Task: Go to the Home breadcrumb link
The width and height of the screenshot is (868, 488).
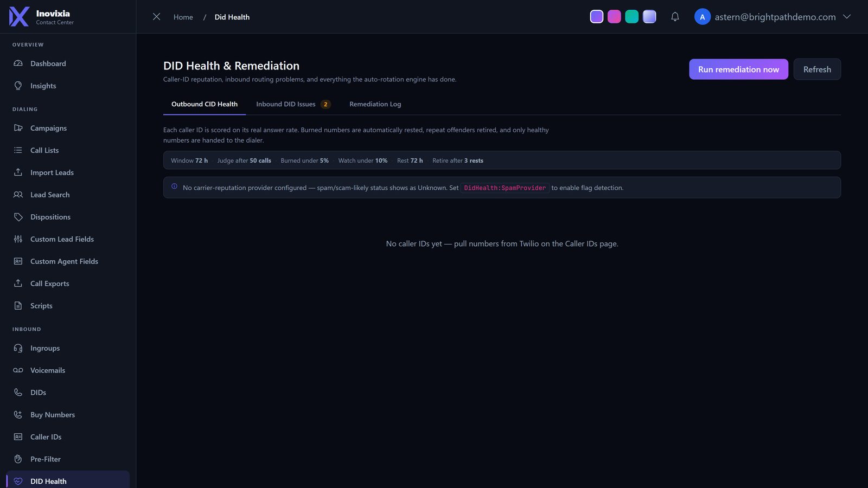Action: coord(183,17)
